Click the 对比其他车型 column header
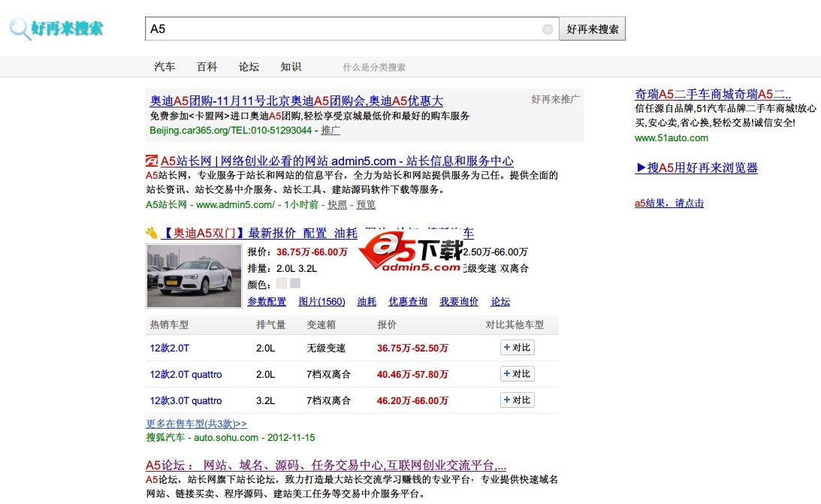Screen dimensions: 821x504 click(x=515, y=324)
